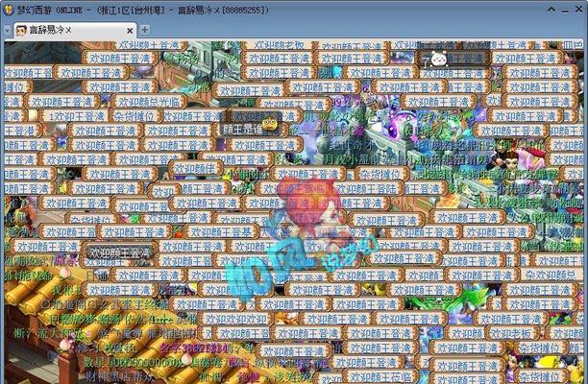
Task: Close the 言辞易冷メ tab
Action: 130,31
